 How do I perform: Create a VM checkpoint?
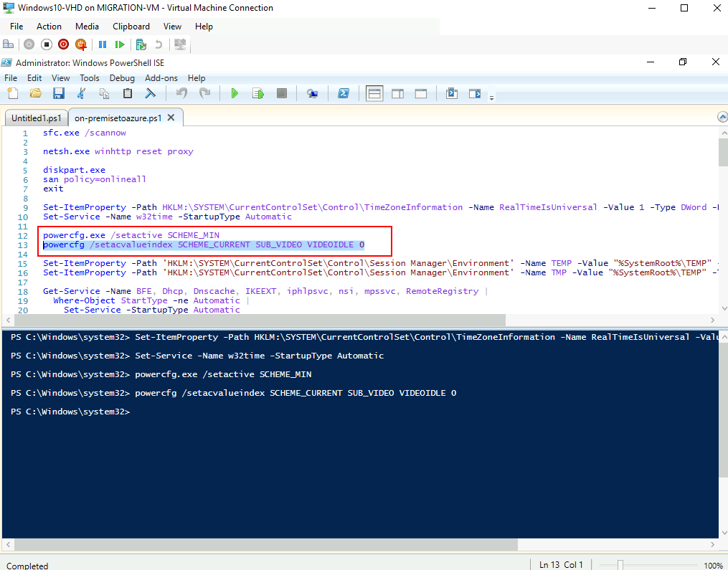tap(141, 44)
